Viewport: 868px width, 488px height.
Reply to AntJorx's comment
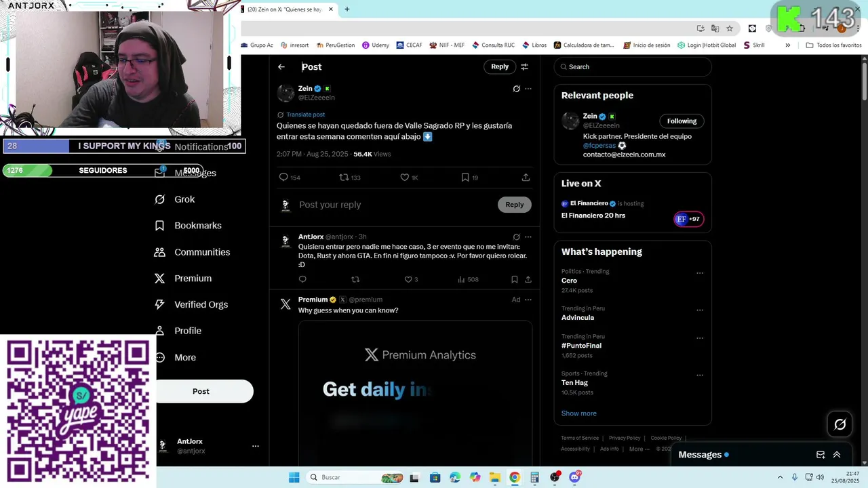point(302,279)
